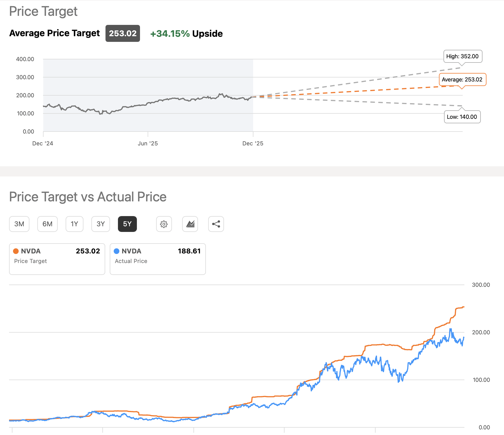Select the 3Y time range

click(100, 224)
